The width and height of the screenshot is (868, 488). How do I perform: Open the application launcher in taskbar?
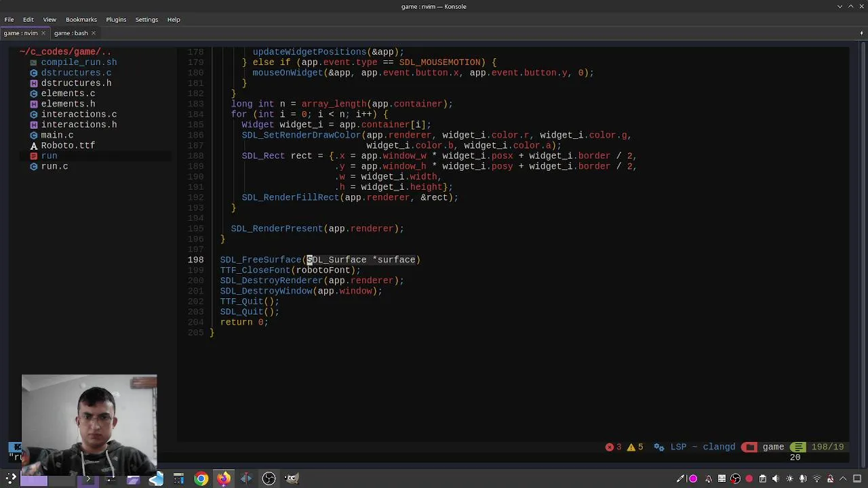[9, 479]
